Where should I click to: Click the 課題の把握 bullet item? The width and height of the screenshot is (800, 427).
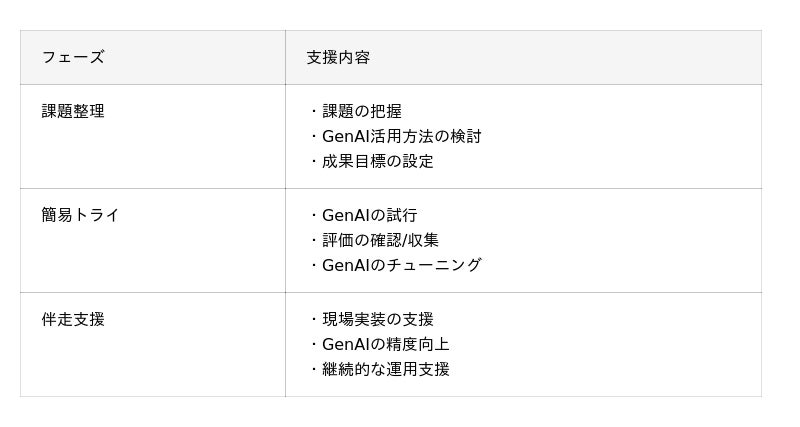[x=362, y=111]
